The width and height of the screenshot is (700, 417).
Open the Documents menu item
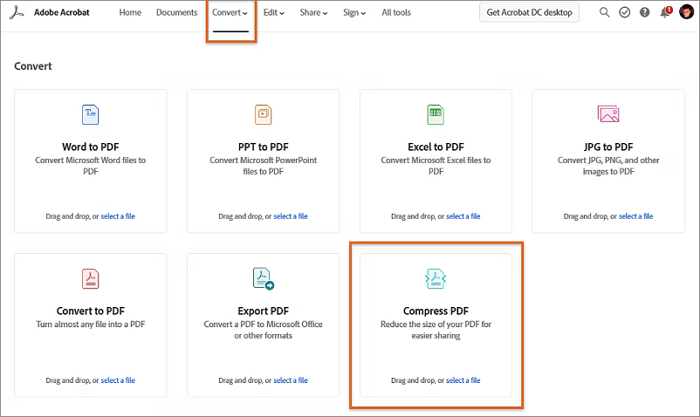coord(177,13)
